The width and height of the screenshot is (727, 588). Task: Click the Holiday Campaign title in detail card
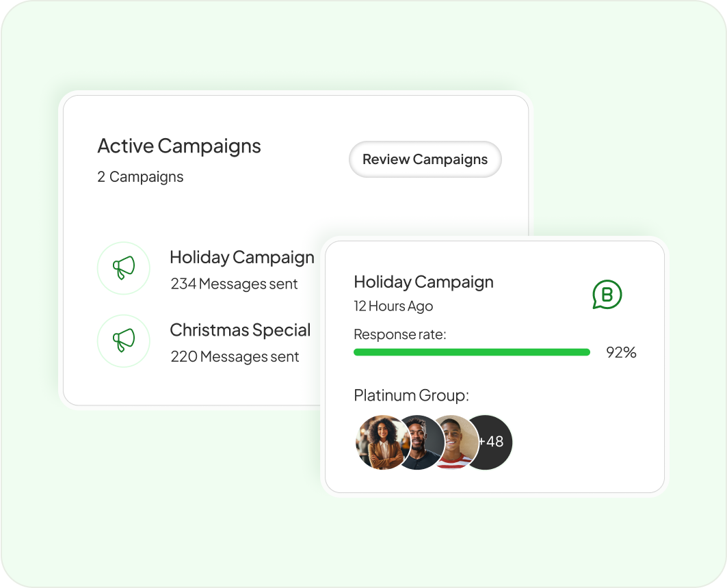tap(423, 282)
